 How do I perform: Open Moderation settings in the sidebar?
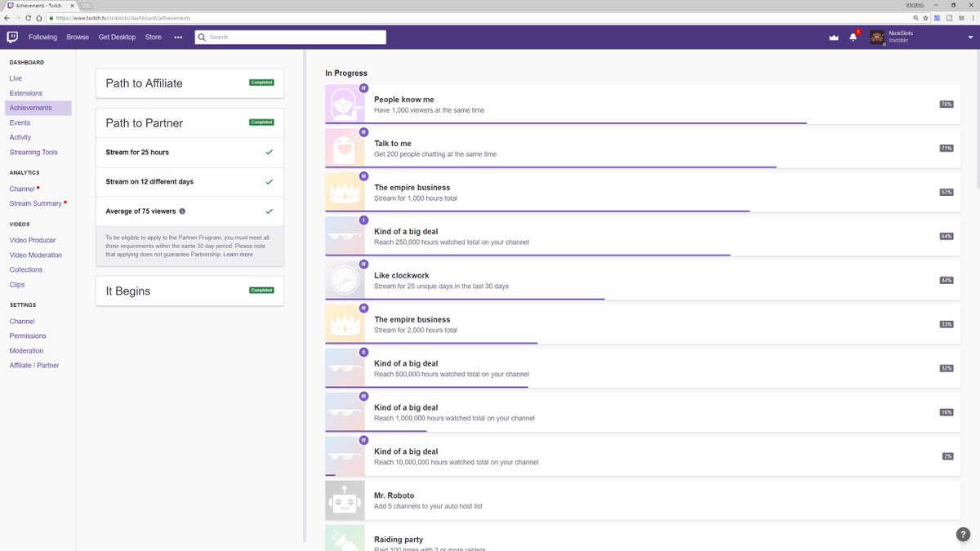[x=26, y=350]
